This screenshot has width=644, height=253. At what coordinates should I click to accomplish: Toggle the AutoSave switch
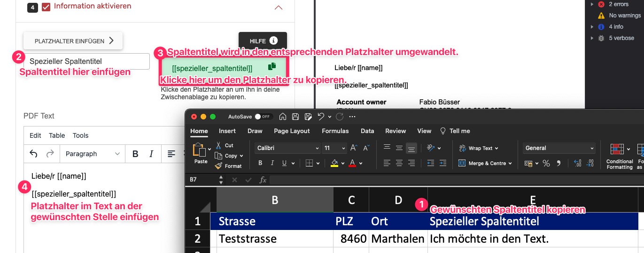tap(263, 117)
